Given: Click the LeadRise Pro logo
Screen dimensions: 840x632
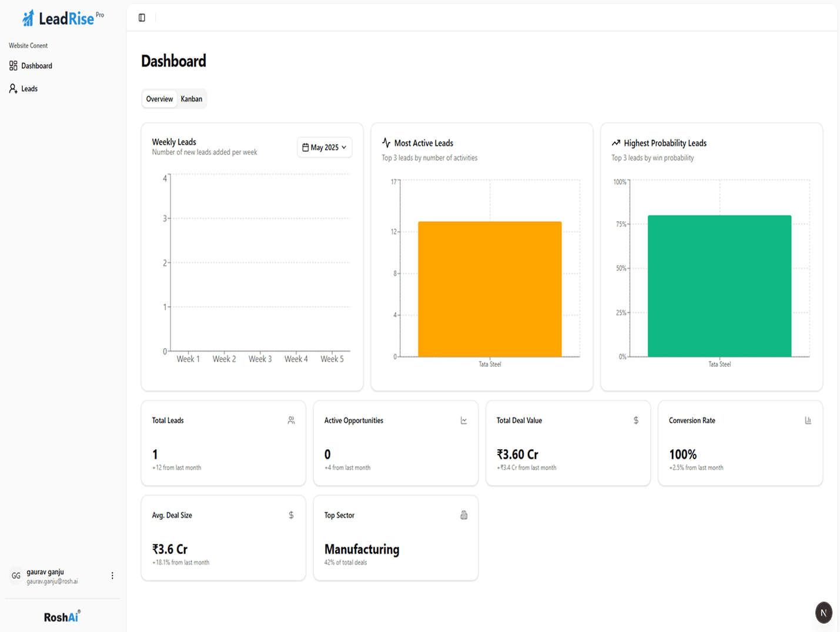Looking at the screenshot, I should [x=63, y=18].
